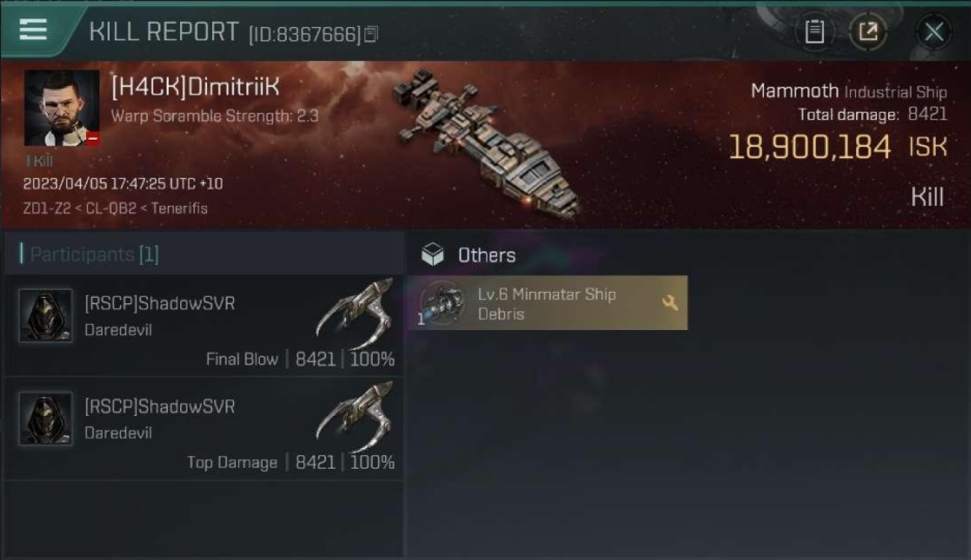The image size is (971, 560).
Task: Open the clipboard notes icon
Action: coord(814,31)
